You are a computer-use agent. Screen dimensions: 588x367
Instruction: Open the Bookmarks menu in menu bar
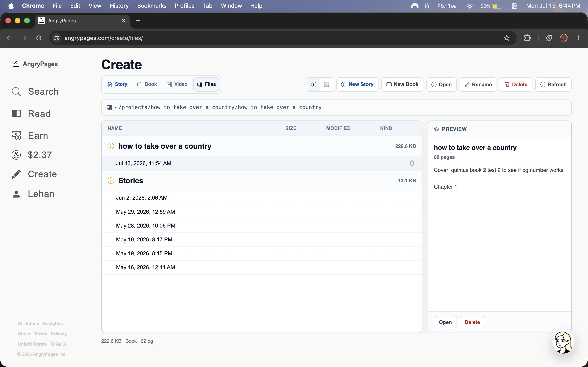(x=152, y=6)
